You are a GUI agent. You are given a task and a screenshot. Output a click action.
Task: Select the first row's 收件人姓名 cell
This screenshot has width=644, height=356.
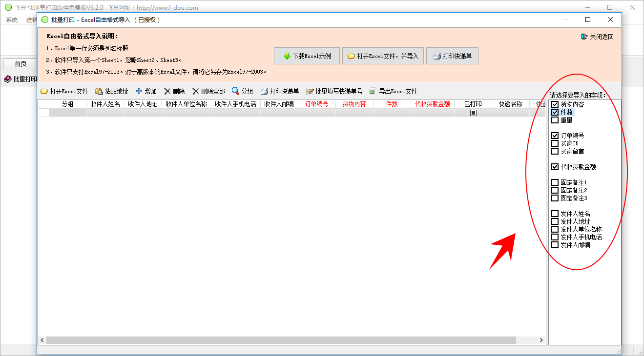click(x=105, y=113)
